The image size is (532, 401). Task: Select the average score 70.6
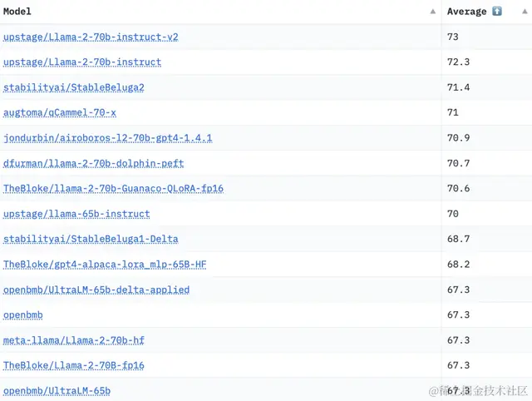point(458,189)
